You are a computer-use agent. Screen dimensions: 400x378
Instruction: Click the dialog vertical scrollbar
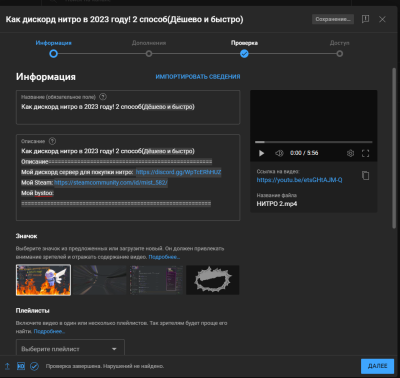click(x=394, y=148)
